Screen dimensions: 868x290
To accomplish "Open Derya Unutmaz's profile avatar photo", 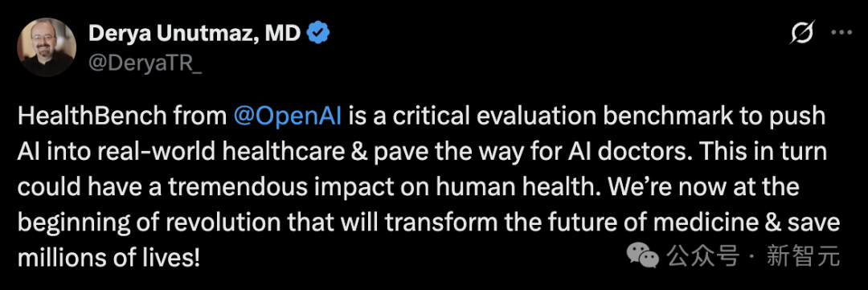I will coord(47,47).
